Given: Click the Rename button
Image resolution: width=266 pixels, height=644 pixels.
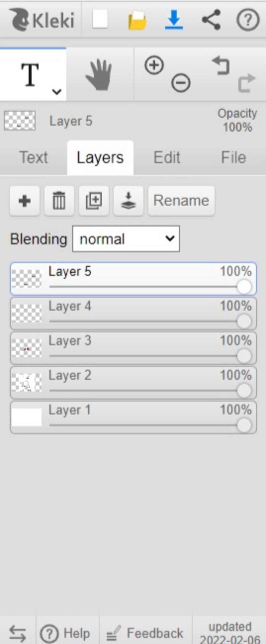Looking at the screenshot, I should click(x=181, y=201).
